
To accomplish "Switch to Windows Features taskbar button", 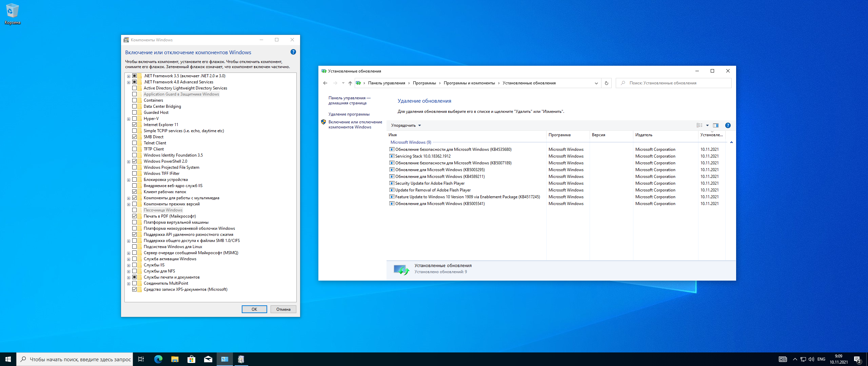I will 241,359.
